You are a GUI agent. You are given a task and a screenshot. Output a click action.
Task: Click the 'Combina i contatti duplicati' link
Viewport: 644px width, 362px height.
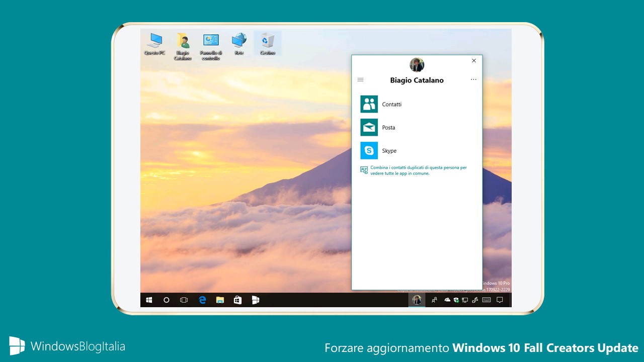pyautogui.click(x=419, y=170)
